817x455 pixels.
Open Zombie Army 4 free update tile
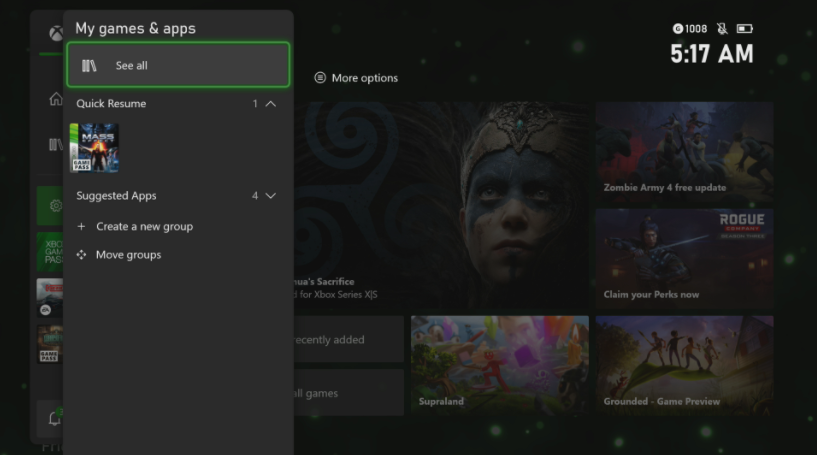[684, 152]
